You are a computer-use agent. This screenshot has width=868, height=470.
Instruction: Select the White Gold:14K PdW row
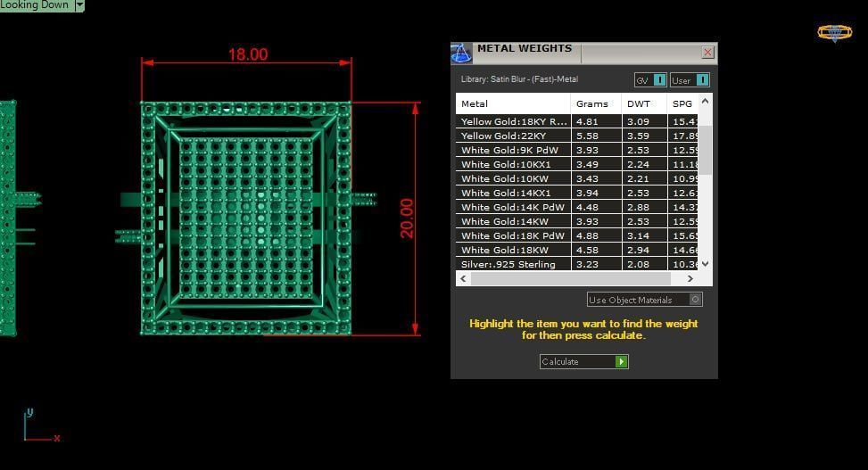[577, 207]
